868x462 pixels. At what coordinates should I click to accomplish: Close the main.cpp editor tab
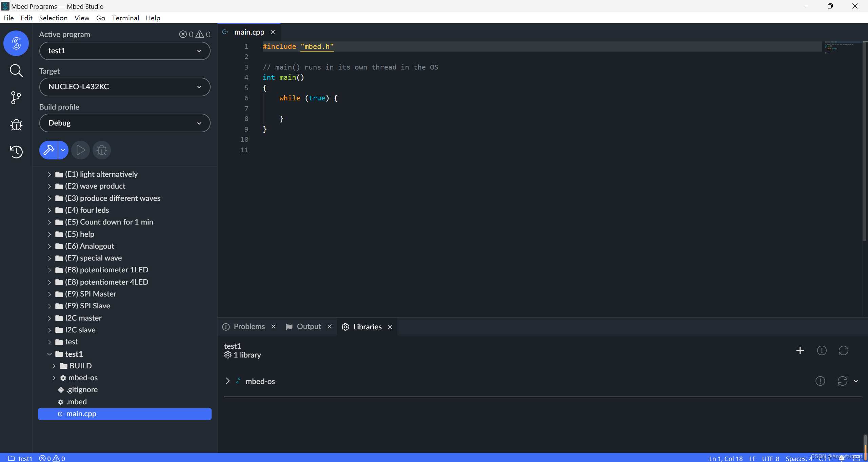[x=273, y=32]
